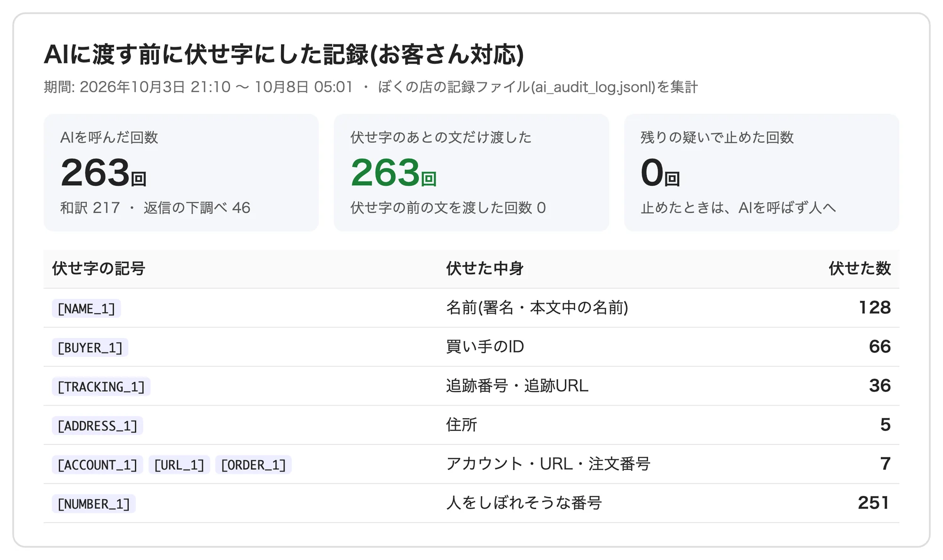This screenshot has height=560, width=943.
Task: Click the count 128 in NAME row
Action: 875,308
